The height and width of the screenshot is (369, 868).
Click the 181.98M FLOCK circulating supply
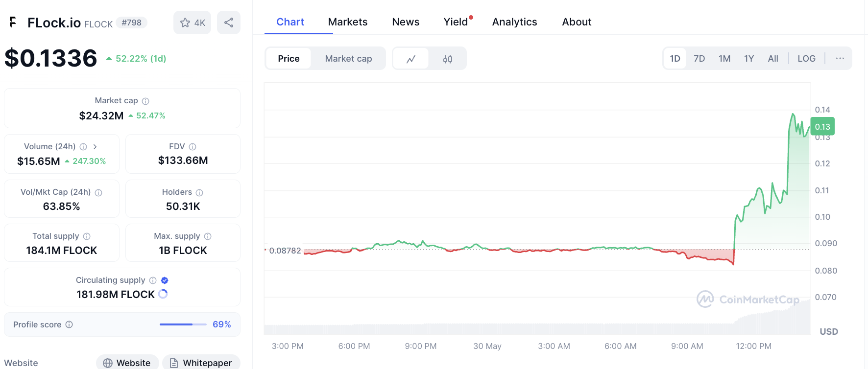point(116,295)
